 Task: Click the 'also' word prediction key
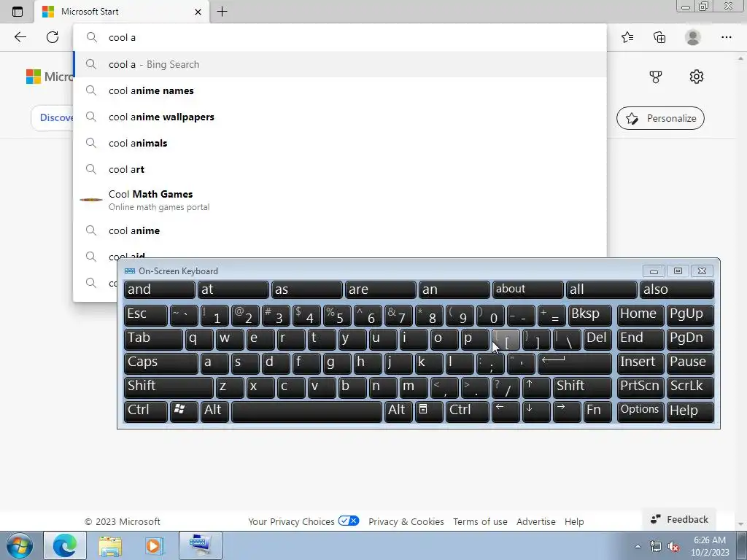(x=677, y=289)
